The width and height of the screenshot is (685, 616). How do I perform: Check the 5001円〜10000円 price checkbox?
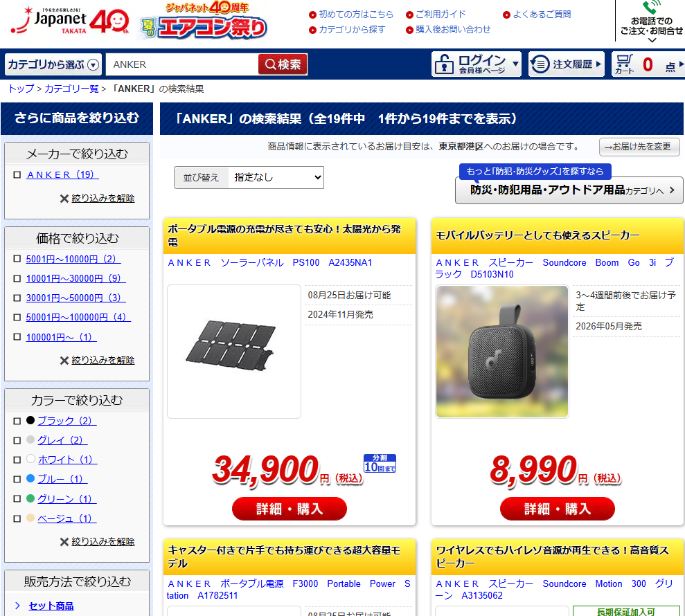pos(17,258)
